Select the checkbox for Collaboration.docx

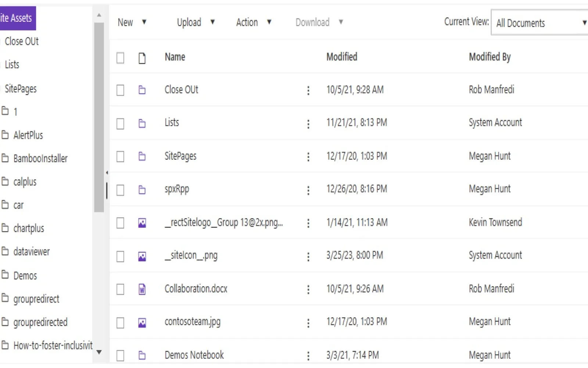[120, 289]
